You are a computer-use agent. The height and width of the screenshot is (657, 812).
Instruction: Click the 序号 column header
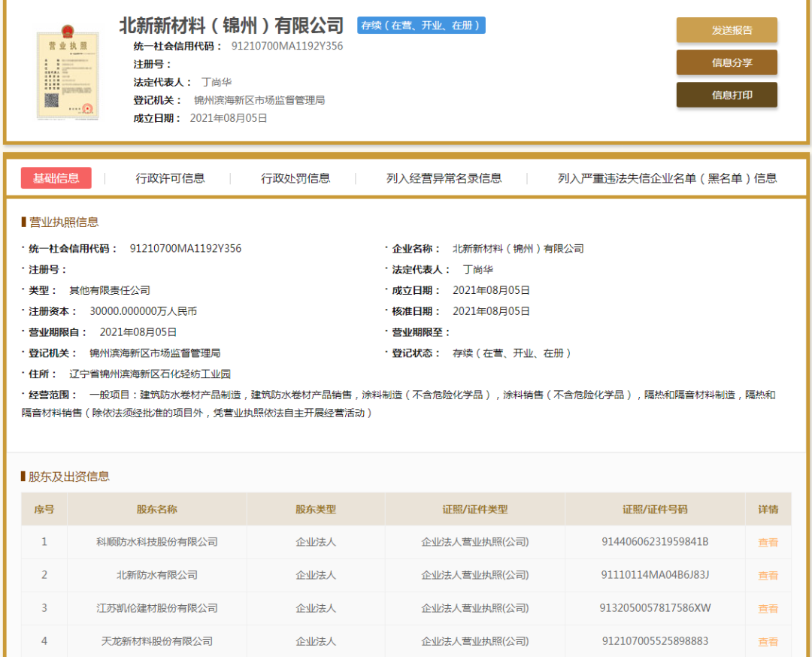coord(44,510)
